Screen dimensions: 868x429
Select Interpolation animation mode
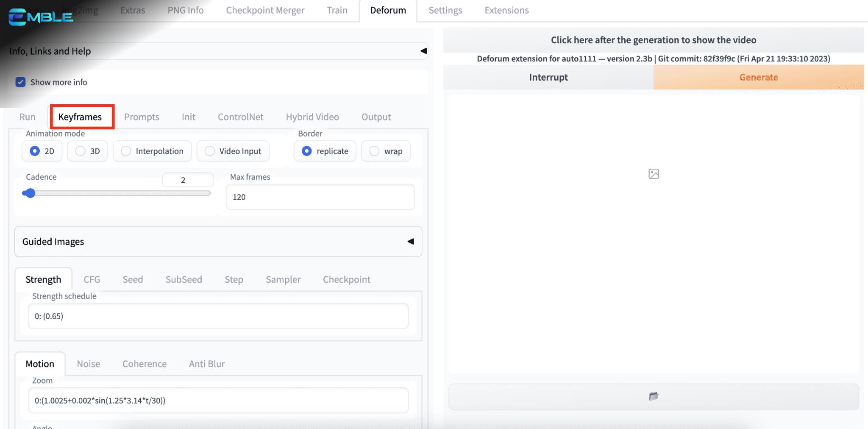tap(152, 151)
